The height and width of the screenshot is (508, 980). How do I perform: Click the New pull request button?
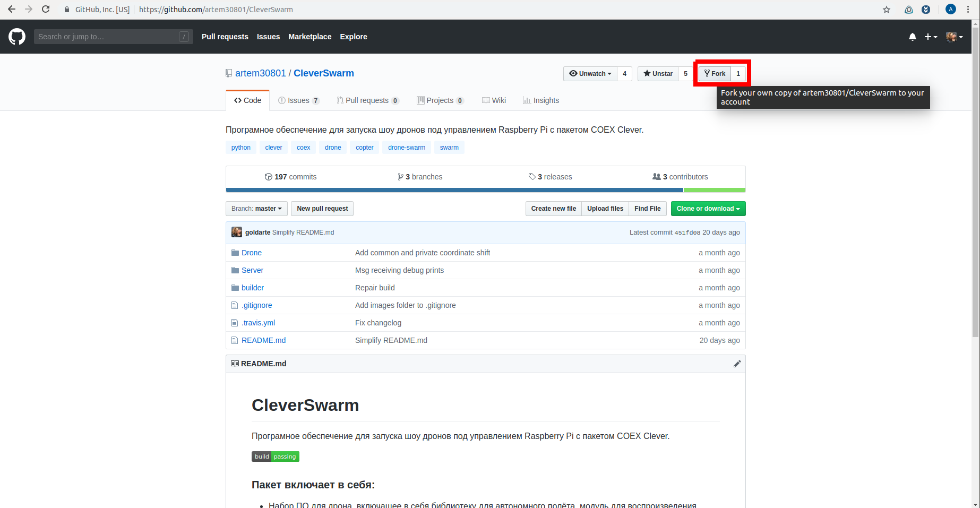[x=322, y=209]
